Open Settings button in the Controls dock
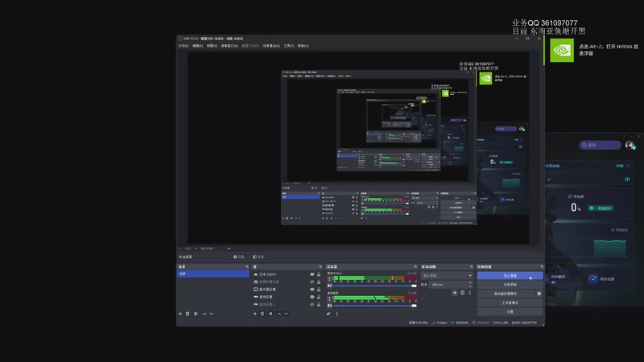 510,311
